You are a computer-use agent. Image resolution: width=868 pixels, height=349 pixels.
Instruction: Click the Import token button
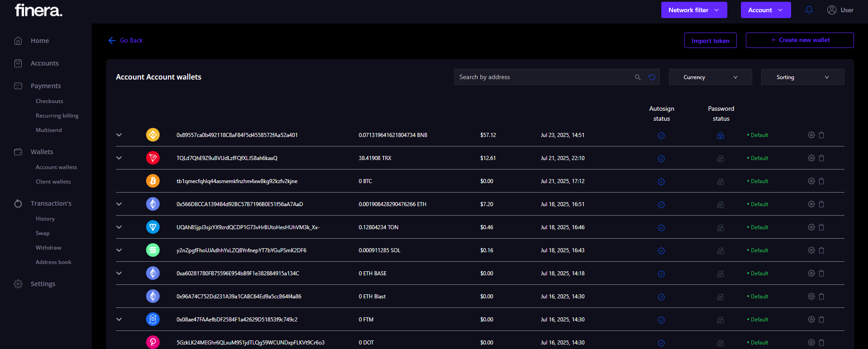[710, 41]
